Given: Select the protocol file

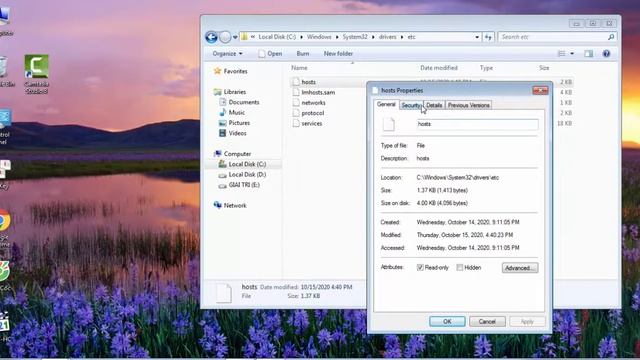Looking at the screenshot, I should coord(313,113).
